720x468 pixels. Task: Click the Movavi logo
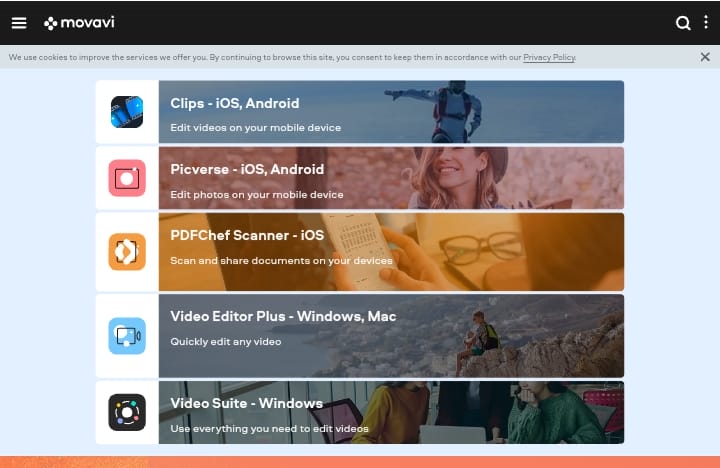[x=79, y=23]
